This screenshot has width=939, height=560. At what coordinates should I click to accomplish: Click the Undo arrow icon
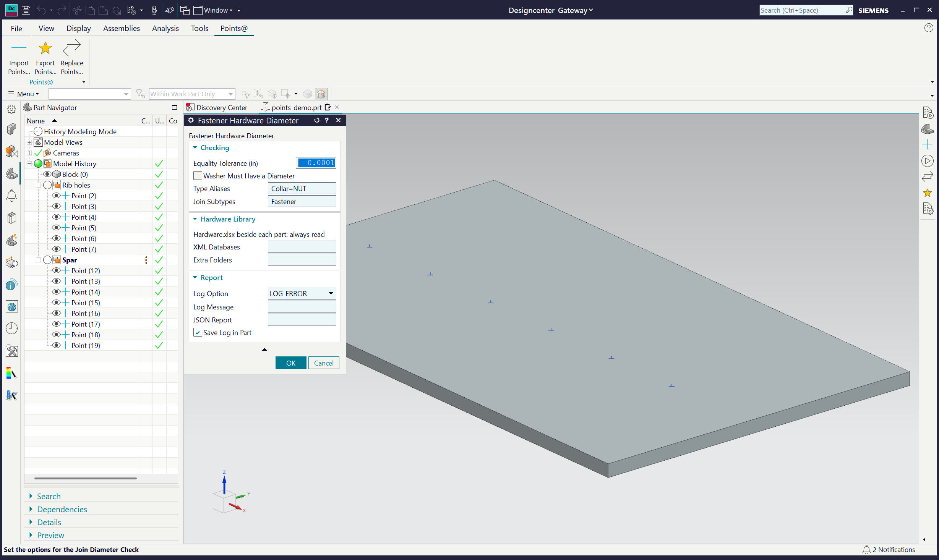click(x=41, y=10)
